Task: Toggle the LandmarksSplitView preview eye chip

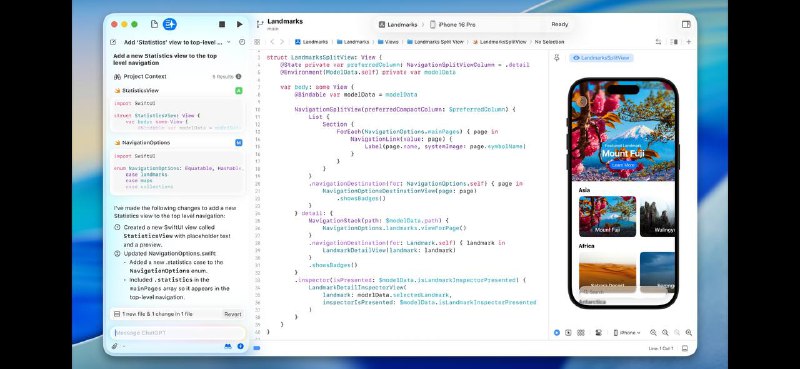Action: pos(601,58)
